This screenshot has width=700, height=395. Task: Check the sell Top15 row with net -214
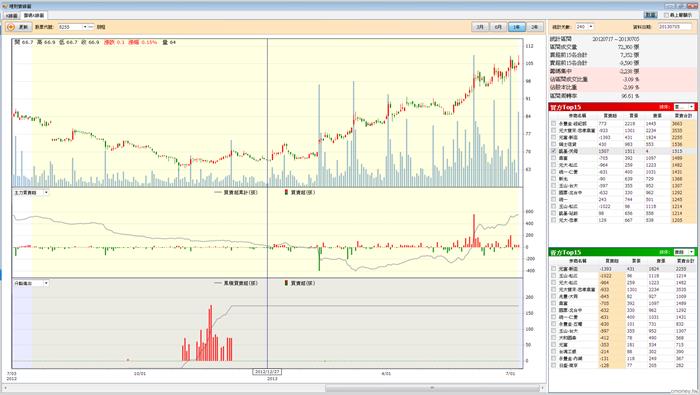pyautogui.click(x=554, y=352)
